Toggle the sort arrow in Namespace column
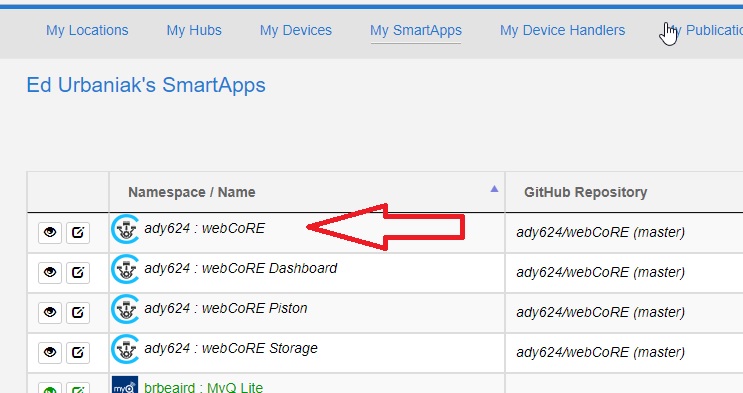The height and width of the screenshot is (393, 743). [x=494, y=189]
